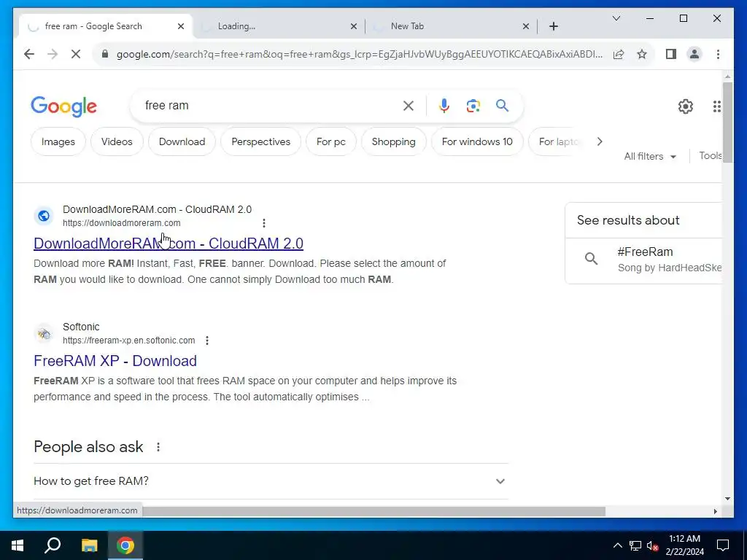Close the free ram Google Search tab
The height and width of the screenshot is (560, 747).
(x=181, y=26)
